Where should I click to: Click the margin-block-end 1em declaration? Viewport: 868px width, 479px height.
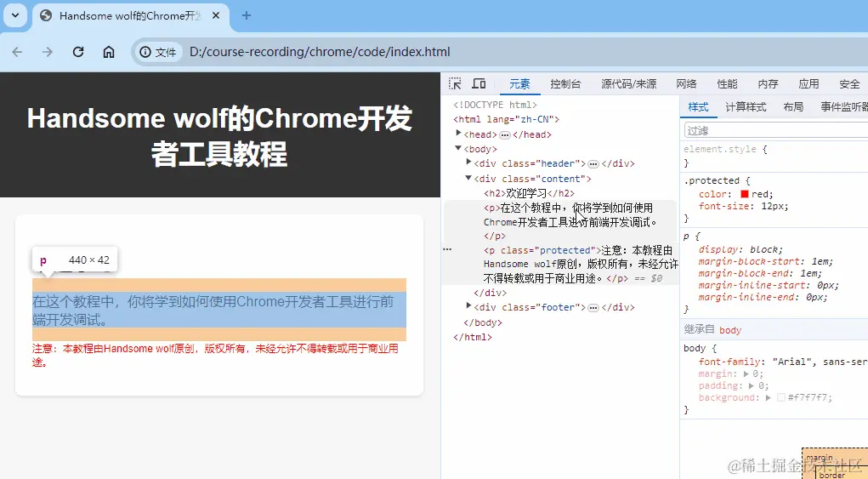(760, 274)
